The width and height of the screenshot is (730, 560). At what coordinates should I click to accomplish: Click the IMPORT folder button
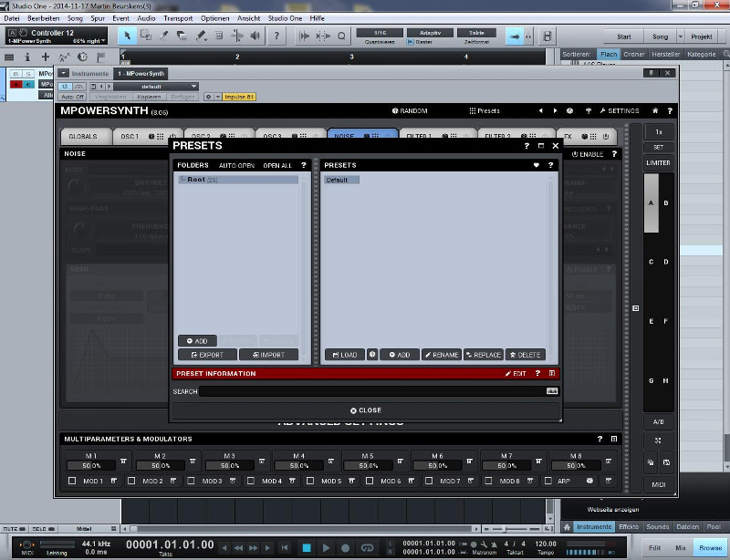pos(268,355)
